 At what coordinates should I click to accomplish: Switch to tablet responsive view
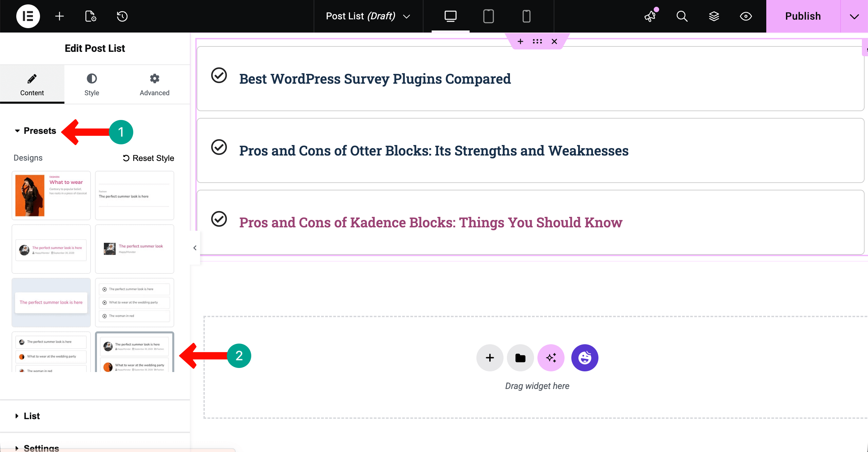coord(488,16)
